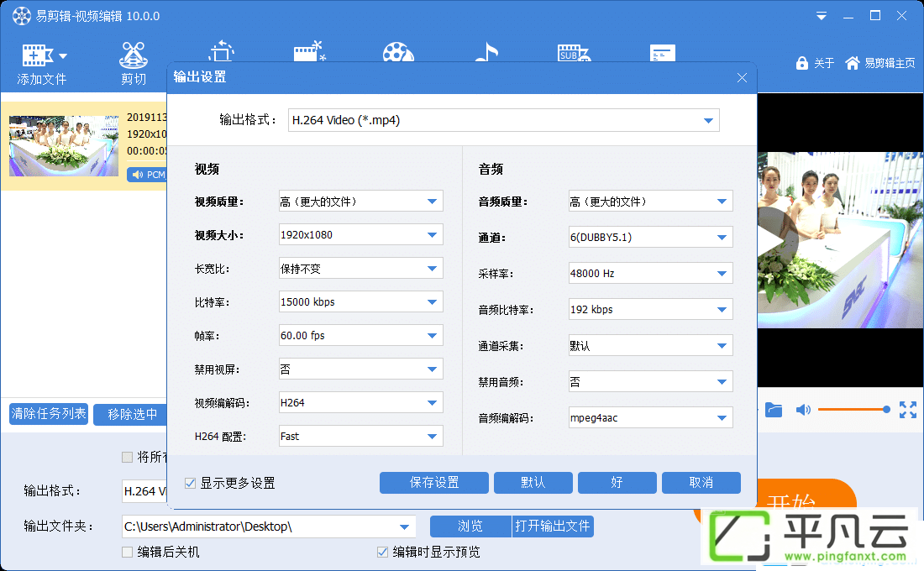Mute with the speaker volume icon

(x=803, y=410)
